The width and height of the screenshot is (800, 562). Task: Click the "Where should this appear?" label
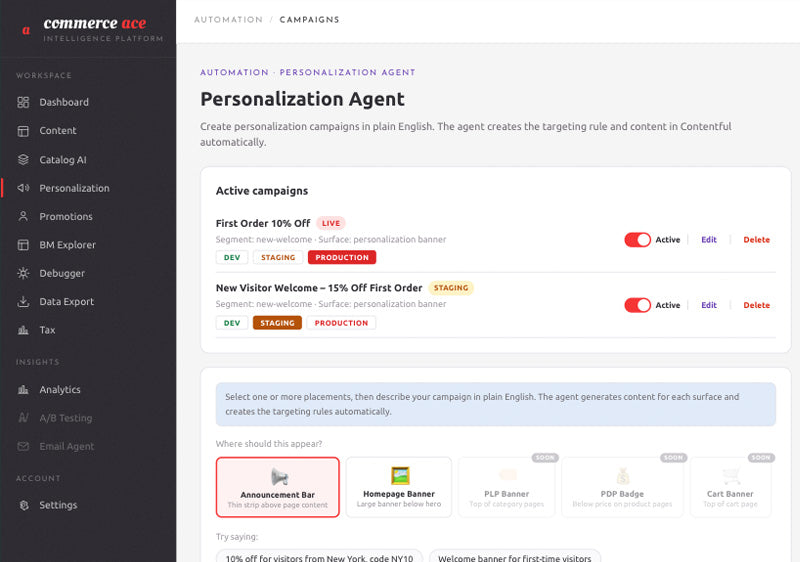point(269,444)
